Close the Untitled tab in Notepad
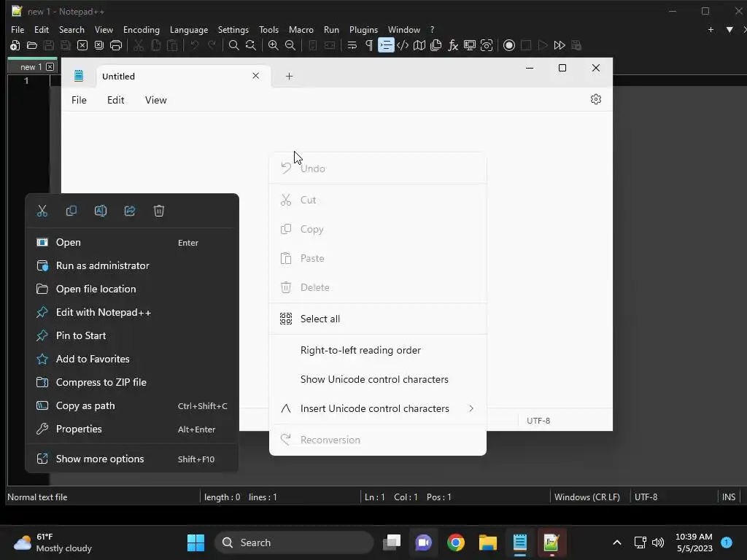 click(x=256, y=76)
